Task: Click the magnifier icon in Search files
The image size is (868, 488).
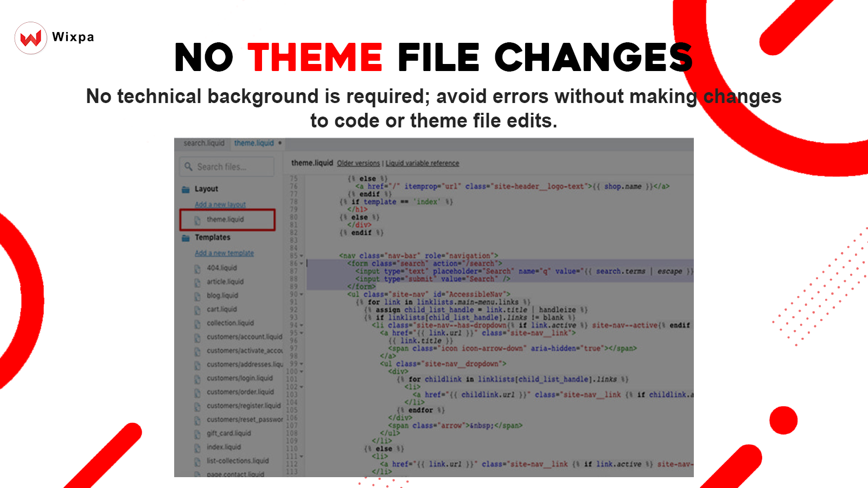Action: pyautogui.click(x=188, y=166)
